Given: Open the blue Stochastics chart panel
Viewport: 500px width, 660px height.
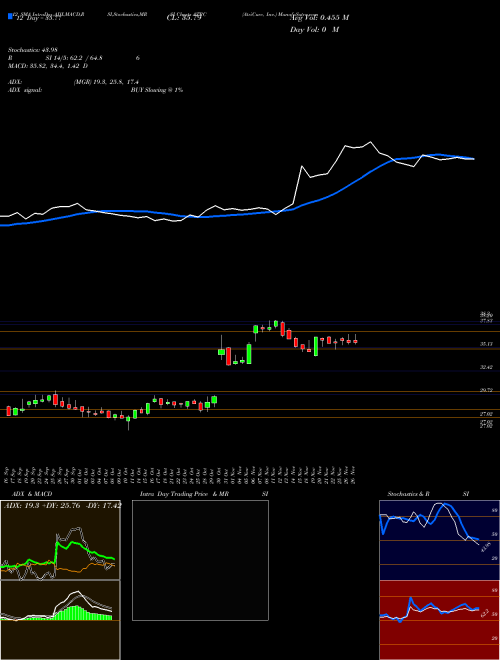Looking at the screenshot, I should point(439,540).
